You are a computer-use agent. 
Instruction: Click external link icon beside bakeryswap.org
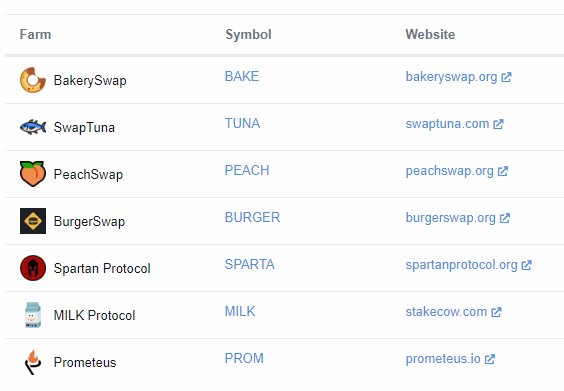506,77
